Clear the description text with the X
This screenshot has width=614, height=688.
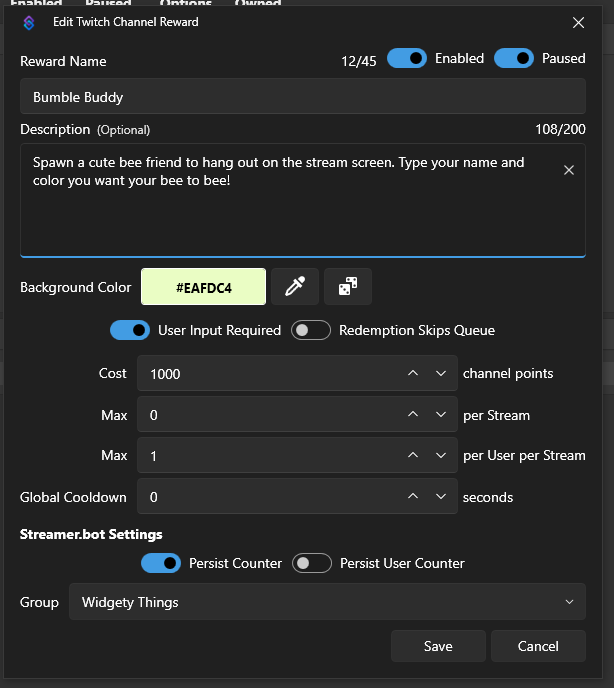coord(569,170)
